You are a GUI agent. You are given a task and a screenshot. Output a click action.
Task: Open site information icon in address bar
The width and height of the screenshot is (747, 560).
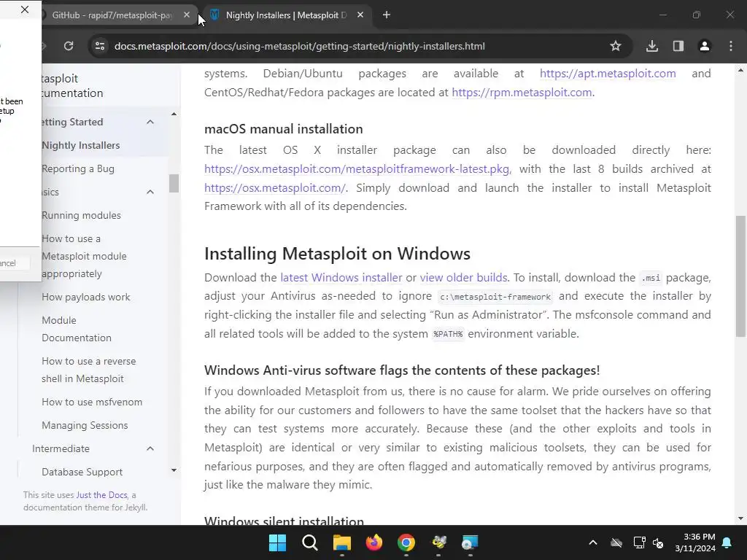[x=100, y=46]
